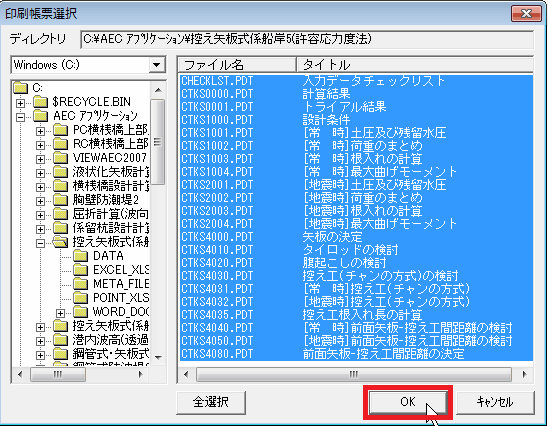
Task: Expand the PC横桟橋上部 folder node
Action: [x=41, y=131]
